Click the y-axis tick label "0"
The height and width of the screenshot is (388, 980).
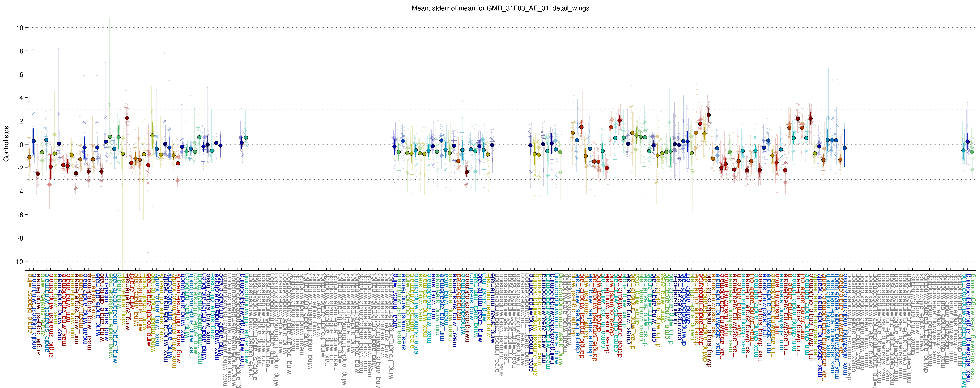(21, 144)
